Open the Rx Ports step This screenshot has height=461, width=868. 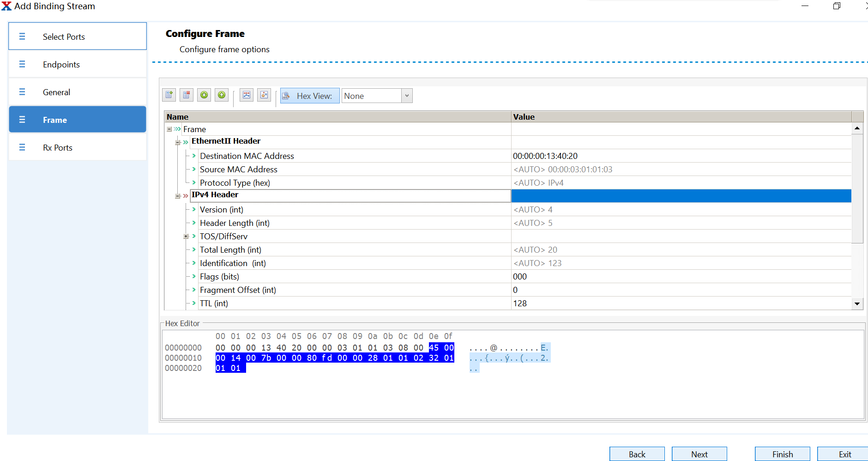(x=78, y=147)
